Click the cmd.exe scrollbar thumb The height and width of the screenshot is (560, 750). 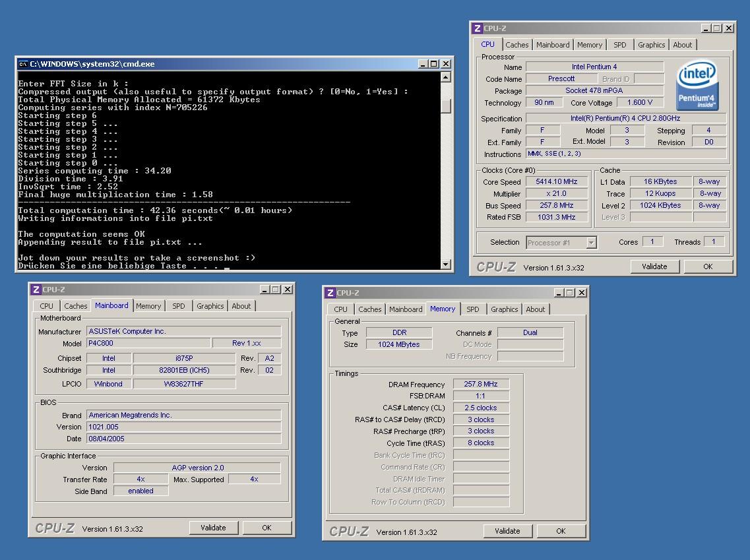click(x=445, y=106)
